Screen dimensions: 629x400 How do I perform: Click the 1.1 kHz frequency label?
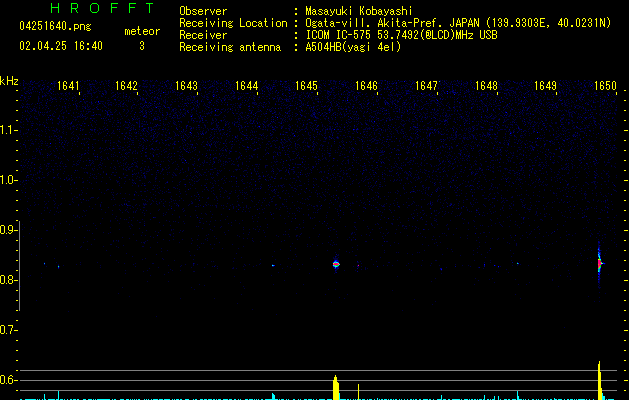pyautogui.click(x=8, y=130)
